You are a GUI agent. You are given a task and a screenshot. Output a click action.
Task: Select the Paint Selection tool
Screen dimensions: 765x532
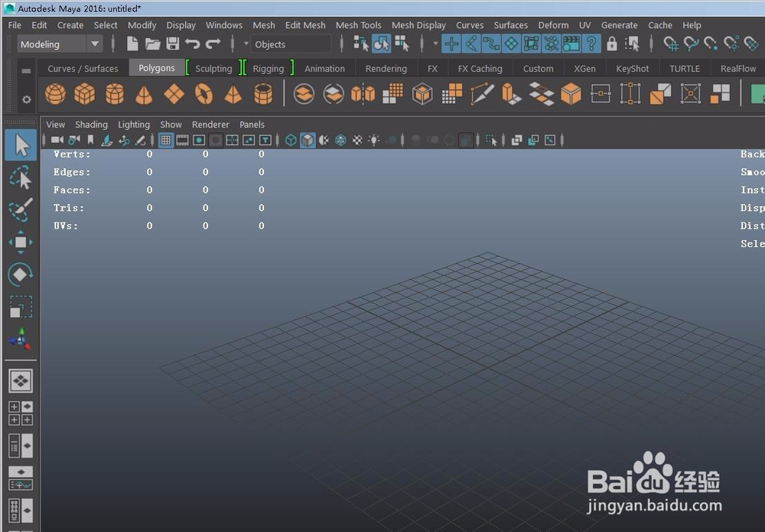pyautogui.click(x=21, y=209)
